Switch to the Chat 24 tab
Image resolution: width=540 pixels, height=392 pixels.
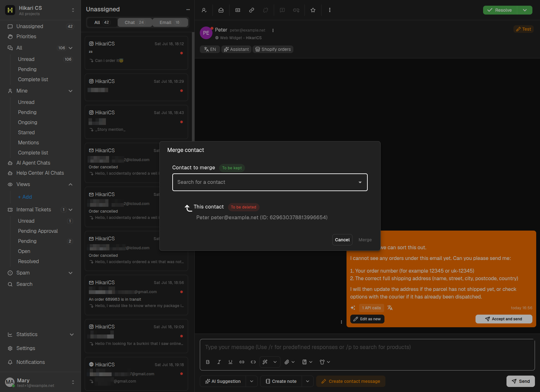coord(135,22)
